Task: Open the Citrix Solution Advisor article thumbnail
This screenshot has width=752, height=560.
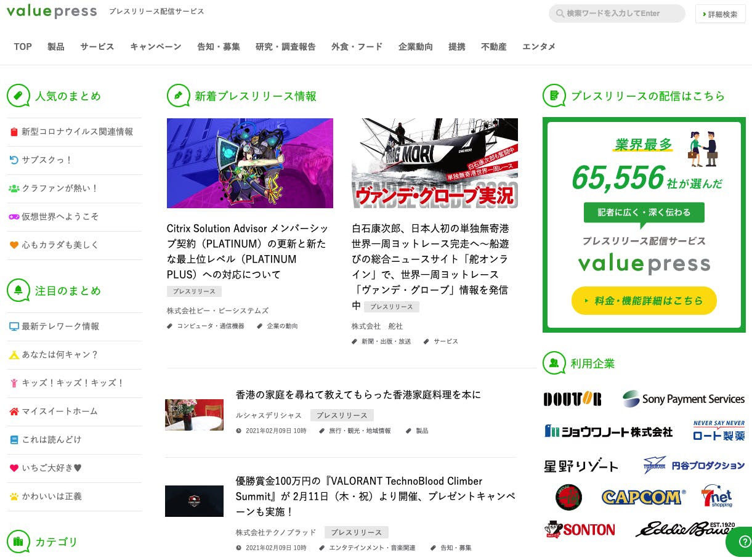Action: [x=249, y=163]
